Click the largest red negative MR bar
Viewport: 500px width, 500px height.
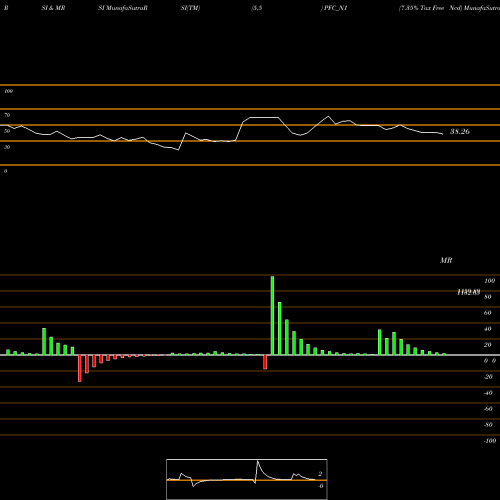80,368
